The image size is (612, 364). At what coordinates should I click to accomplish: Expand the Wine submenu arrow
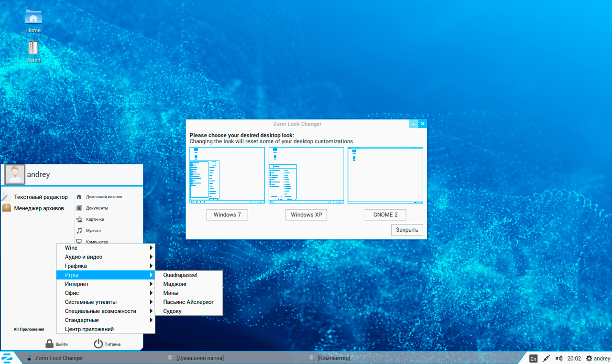click(151, 248)
